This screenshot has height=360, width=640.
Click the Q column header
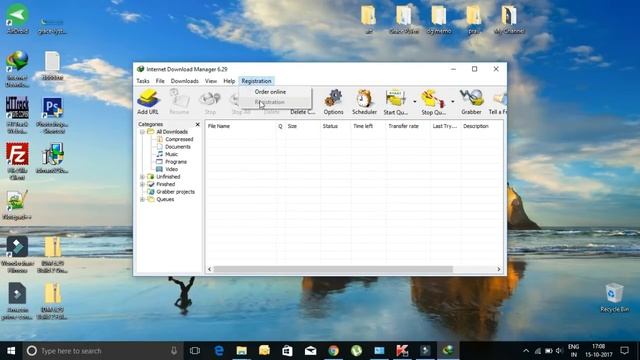280,126
